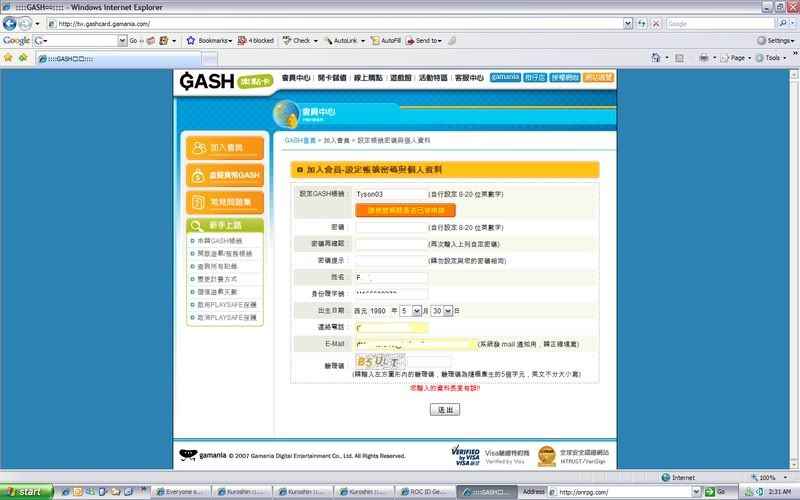Expand the recent pages arrow beside Forward button
This screenshot has width=800, height=500.
37,23
